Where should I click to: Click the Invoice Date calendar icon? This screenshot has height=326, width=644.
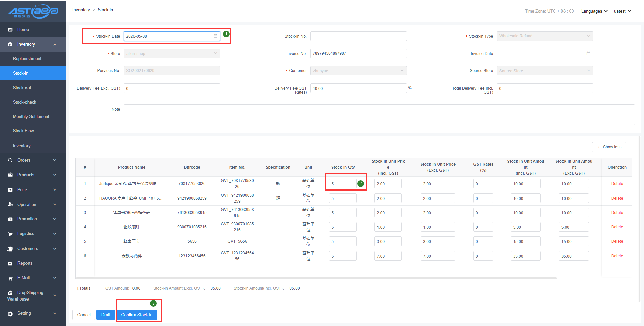[x=588, y=53]
